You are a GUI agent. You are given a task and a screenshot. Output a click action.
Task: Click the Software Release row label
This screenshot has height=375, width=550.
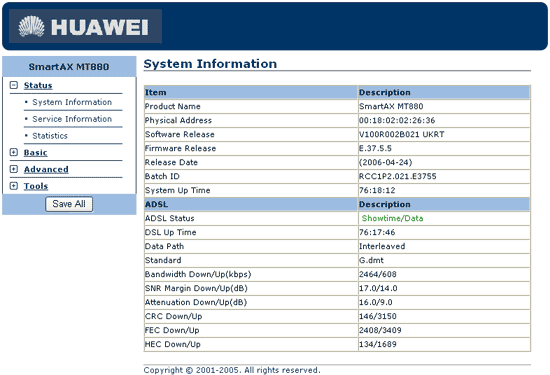pos(180,134)
